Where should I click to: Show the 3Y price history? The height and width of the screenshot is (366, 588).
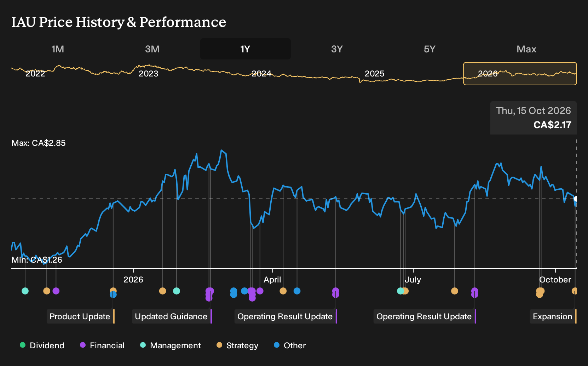(x=337, y=49)
